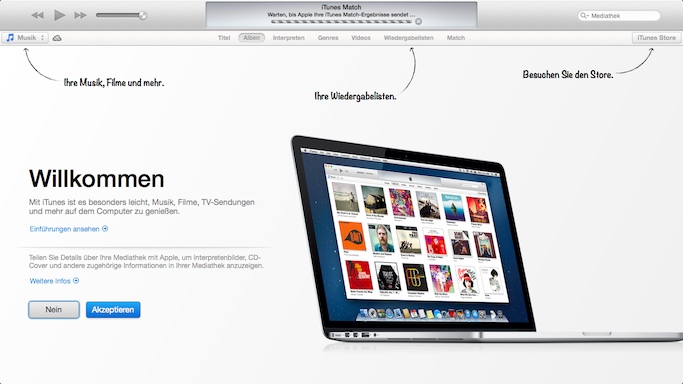Screen dimensions: 683x384
Task: Go to the Videos tab
Action: [361, 38]
